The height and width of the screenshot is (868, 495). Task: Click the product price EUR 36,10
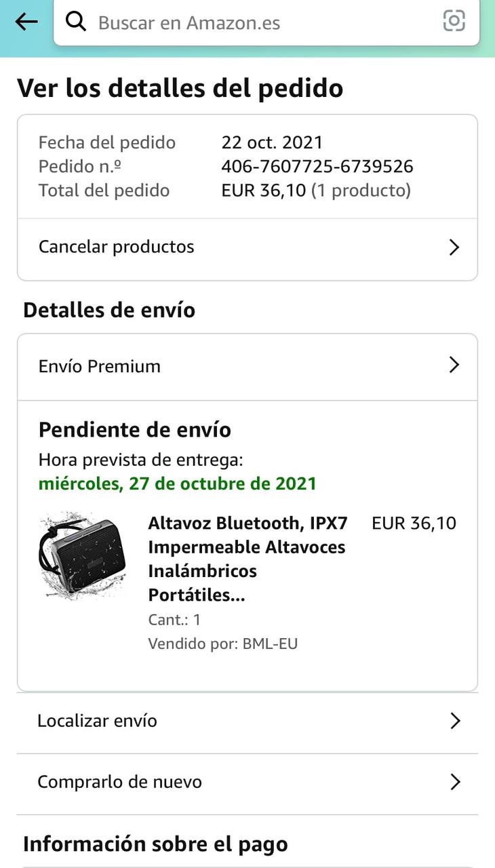click(414, 524)
